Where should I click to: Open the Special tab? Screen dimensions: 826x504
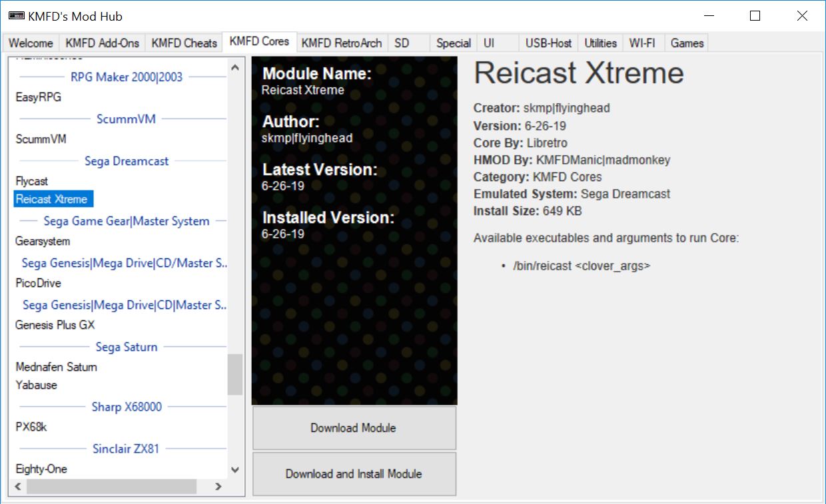click(x=454, y=43)
